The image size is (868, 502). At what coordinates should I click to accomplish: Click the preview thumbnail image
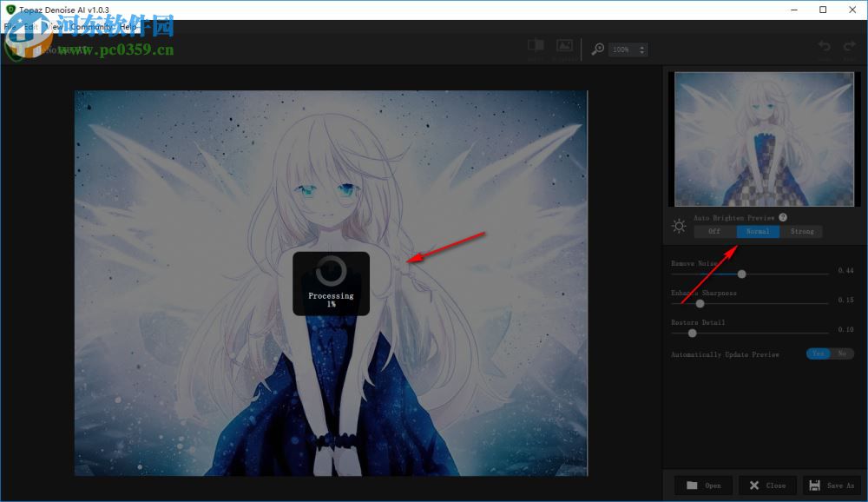point(763,139)
